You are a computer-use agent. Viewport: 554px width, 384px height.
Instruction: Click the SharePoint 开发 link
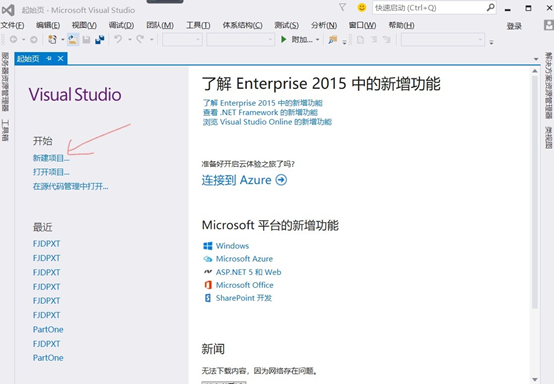[x=244, y=298]
